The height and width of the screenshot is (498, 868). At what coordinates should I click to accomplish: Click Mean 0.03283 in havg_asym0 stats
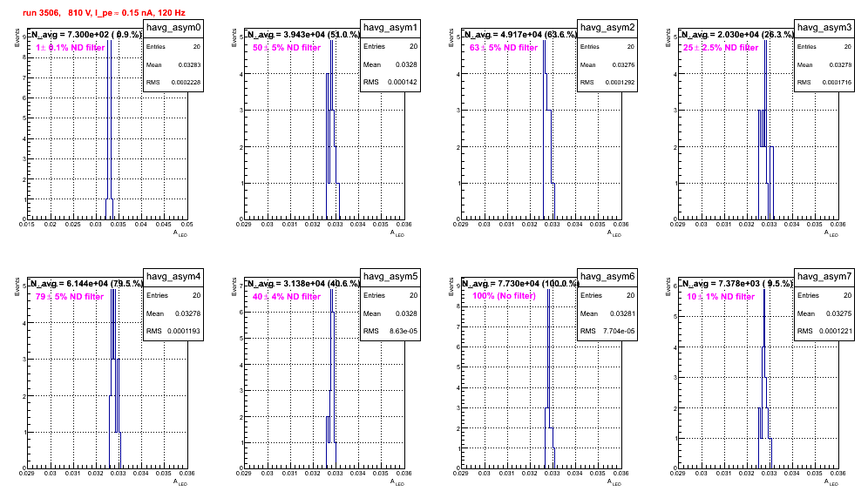(x=173, y=64)
